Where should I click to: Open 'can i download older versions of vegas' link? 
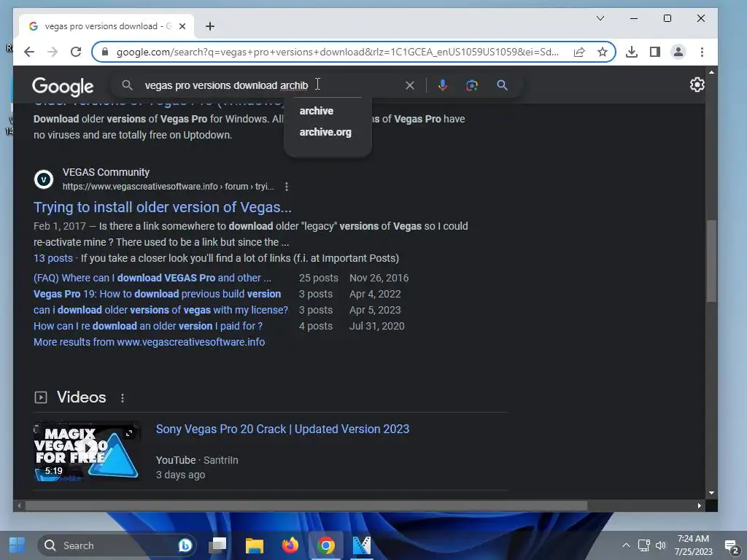click(x=160, y=310)
